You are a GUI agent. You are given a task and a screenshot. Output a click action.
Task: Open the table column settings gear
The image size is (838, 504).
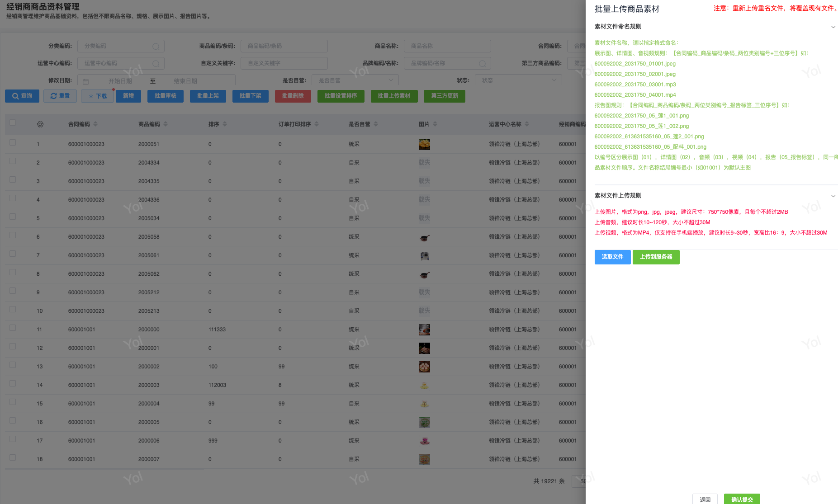pyautogui.click(x=40, y=124)
